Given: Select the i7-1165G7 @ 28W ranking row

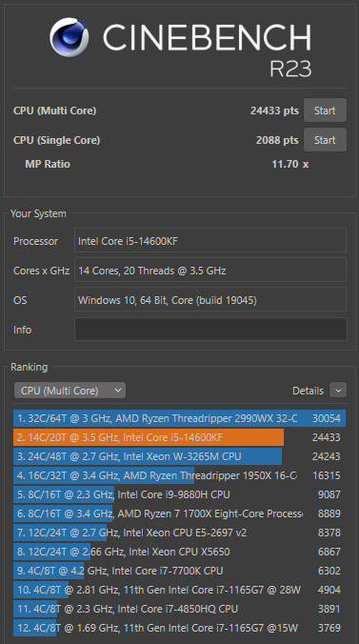Looking at the screenshot, I should point(179,590).
